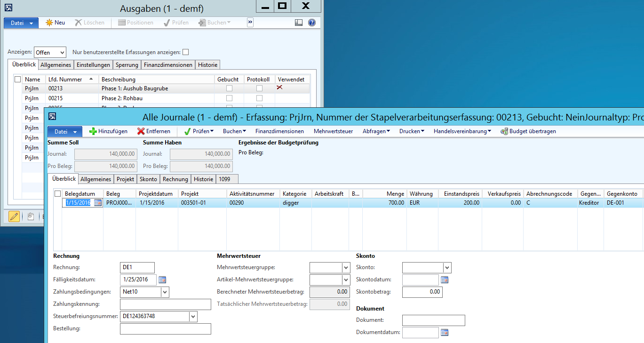The image size is (644, 343).
Task: Click the Zahlungskennung input field
Action: (x=165, y=304)
